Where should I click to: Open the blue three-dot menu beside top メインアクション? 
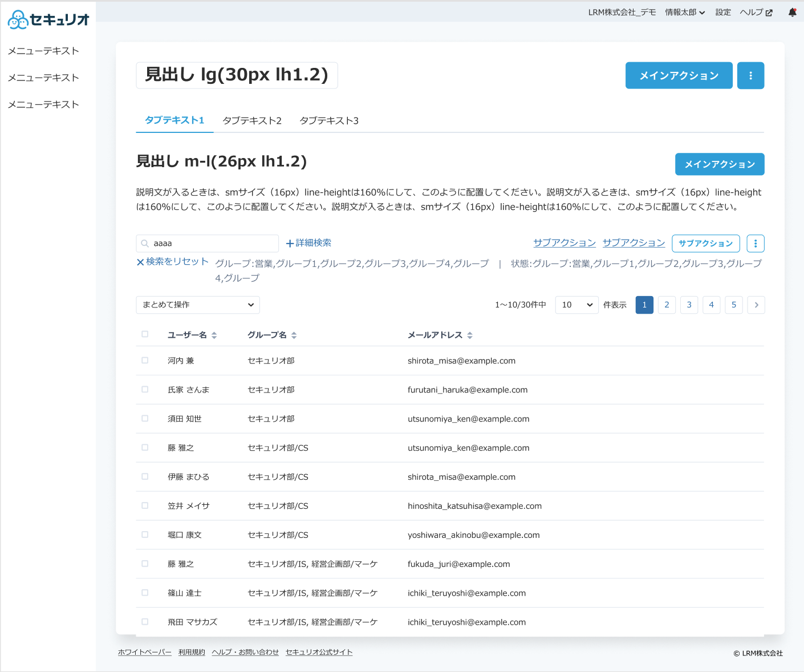[x=750, y=75]
